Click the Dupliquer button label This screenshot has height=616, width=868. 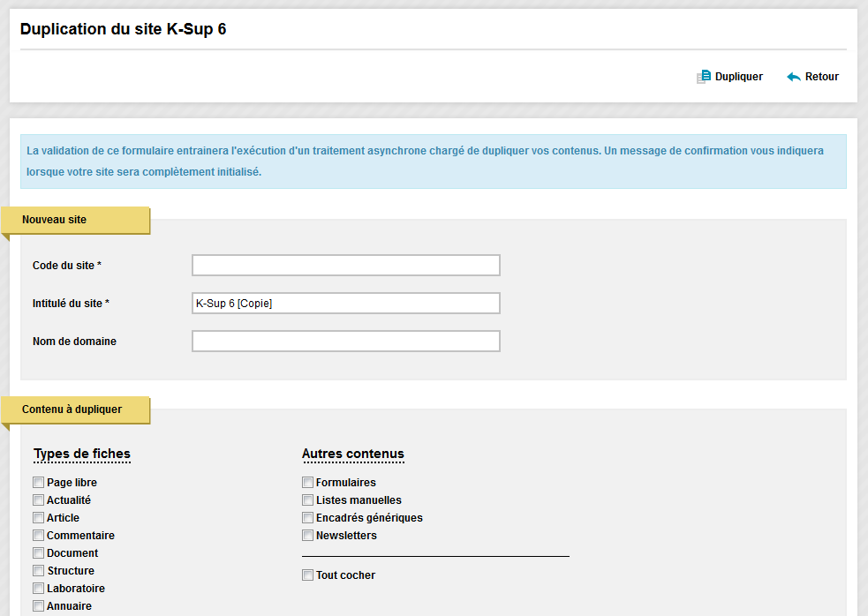pos(738,77)
